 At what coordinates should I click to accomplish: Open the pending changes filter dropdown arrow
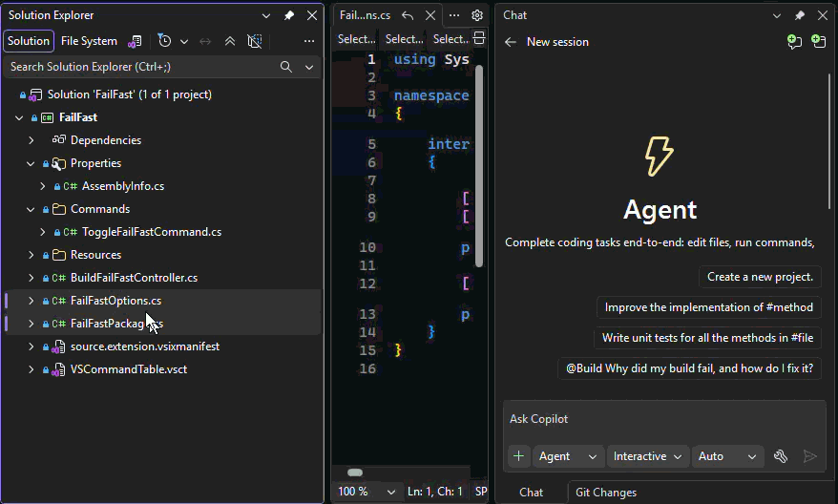point(184,41)
